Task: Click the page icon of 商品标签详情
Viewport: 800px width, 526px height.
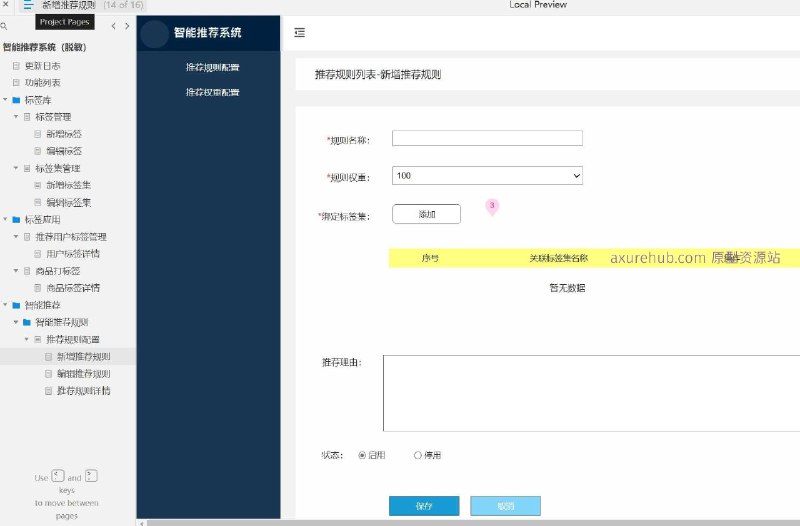Action: coord(37,288)
